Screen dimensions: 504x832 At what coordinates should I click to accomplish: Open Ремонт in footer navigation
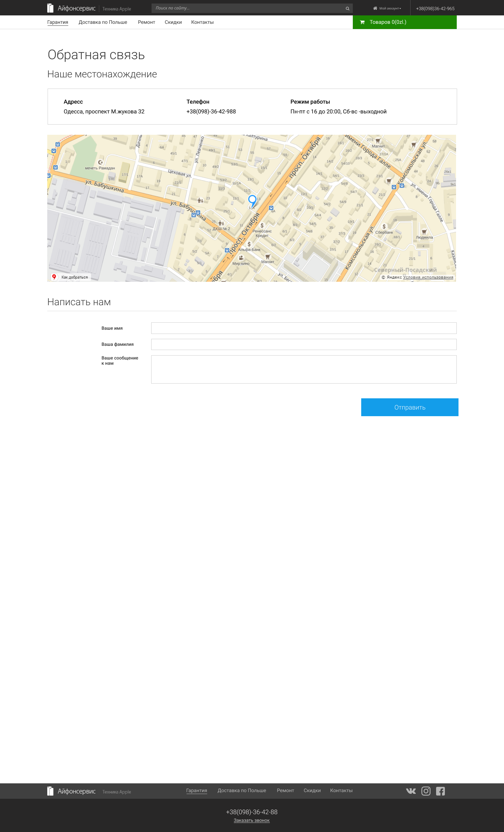coord(285,790)
